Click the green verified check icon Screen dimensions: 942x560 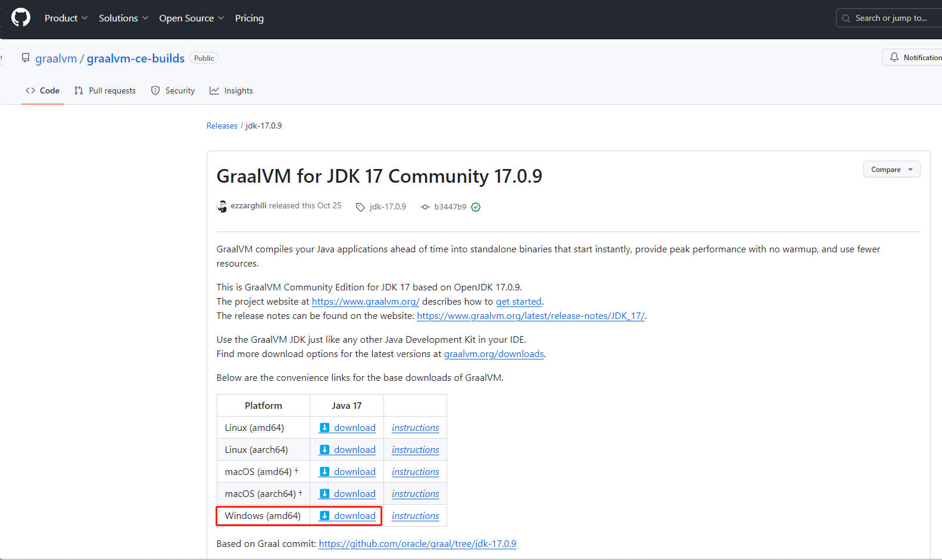pos(476,207)
